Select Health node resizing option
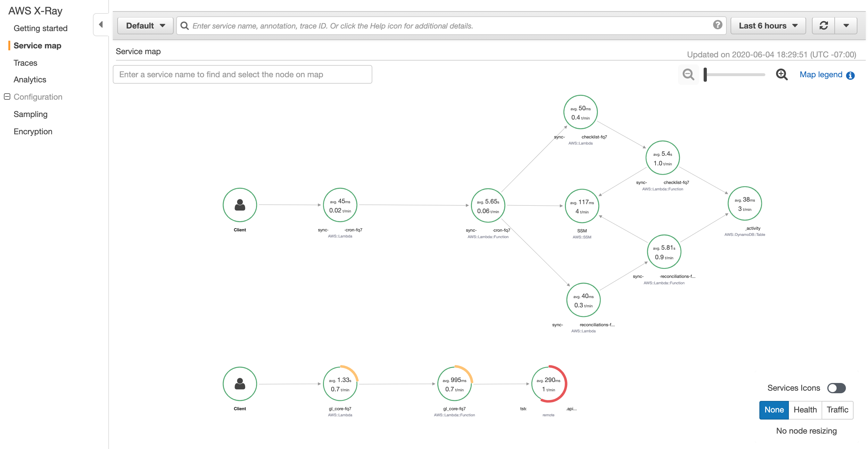Screen dimensions: 868x449 [805, 410]
